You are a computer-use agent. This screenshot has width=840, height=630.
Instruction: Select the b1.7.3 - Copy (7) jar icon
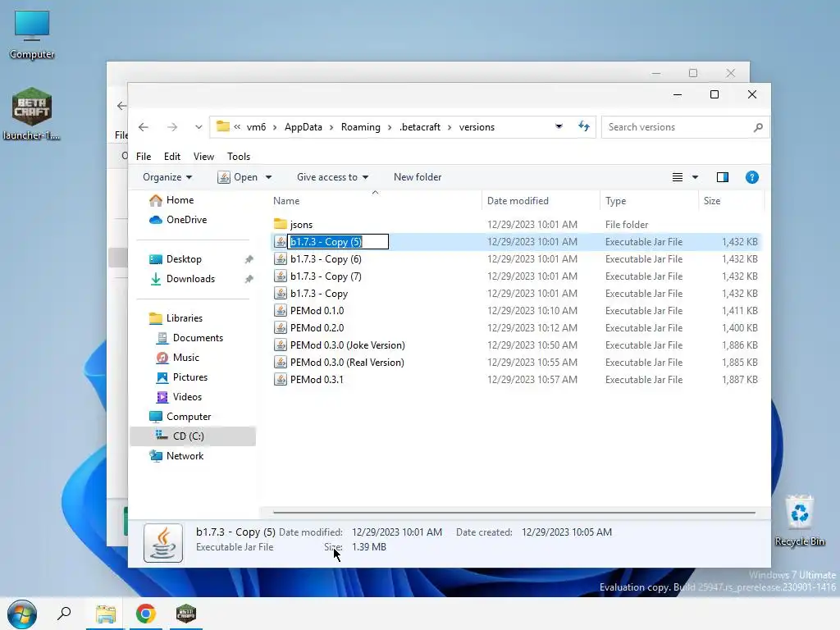pos(281,276)
